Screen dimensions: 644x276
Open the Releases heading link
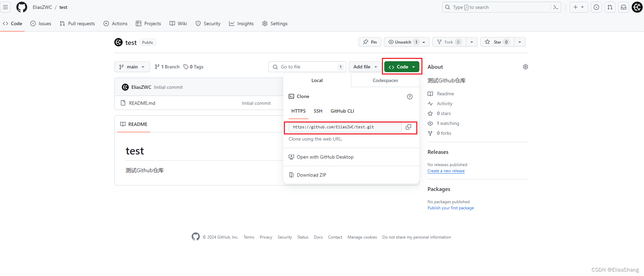point(438,152)
